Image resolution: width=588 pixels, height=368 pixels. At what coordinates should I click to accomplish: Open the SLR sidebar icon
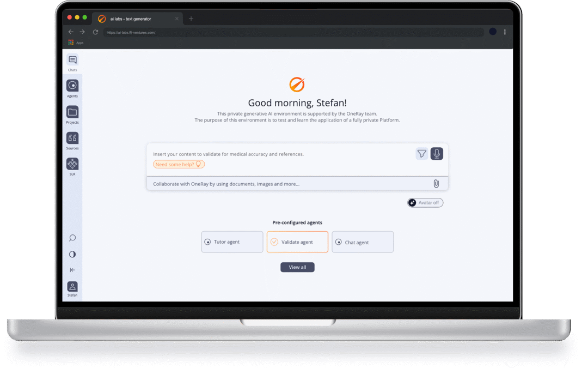point(72,164)
